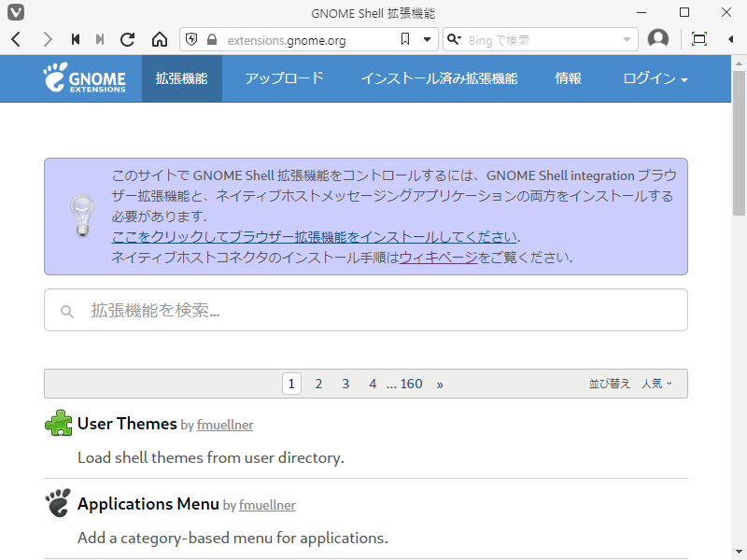This screenshot has height=560, width=747.
Task: Click the page scroll down arrow
Action: click(x=739, y=552)
